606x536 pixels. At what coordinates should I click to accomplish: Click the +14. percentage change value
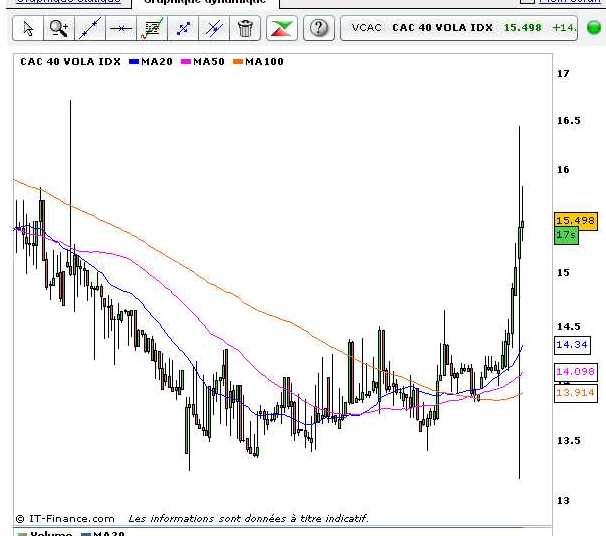tap(564, 28)
